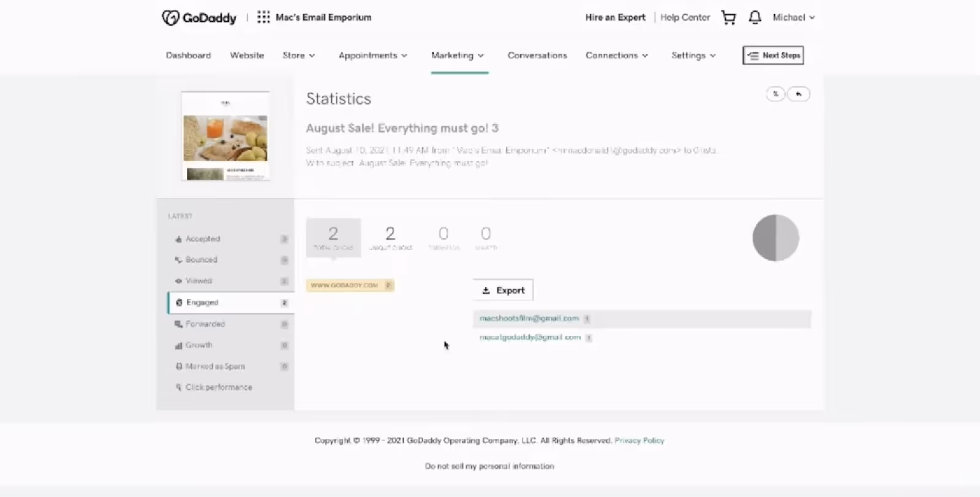
Task: Click Mac's Email Emporium site name
Action: coord(323,17)
